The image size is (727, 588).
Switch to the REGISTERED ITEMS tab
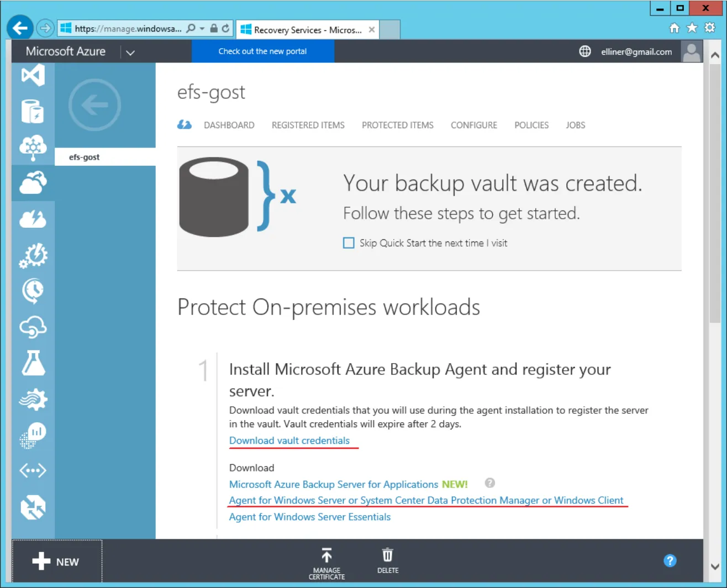[308, 125]
